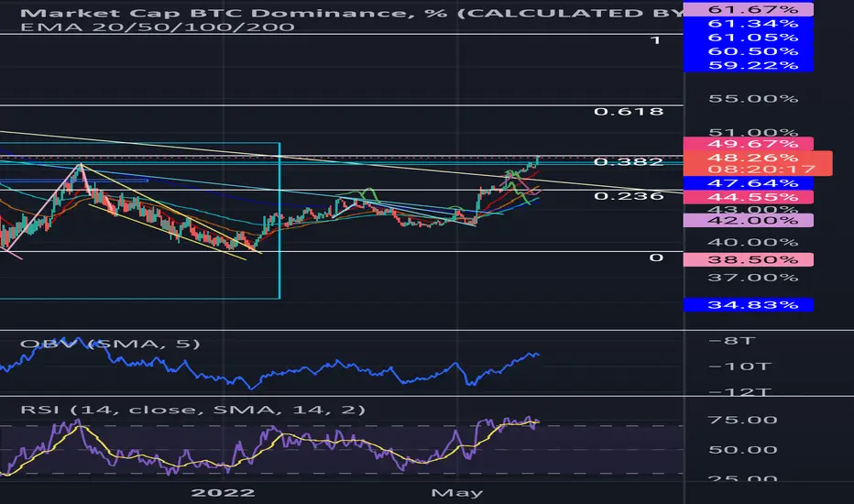This screenshot has width=854, height=504.
Task: Select the Fibonacci level 1 label
Action: 656,39
